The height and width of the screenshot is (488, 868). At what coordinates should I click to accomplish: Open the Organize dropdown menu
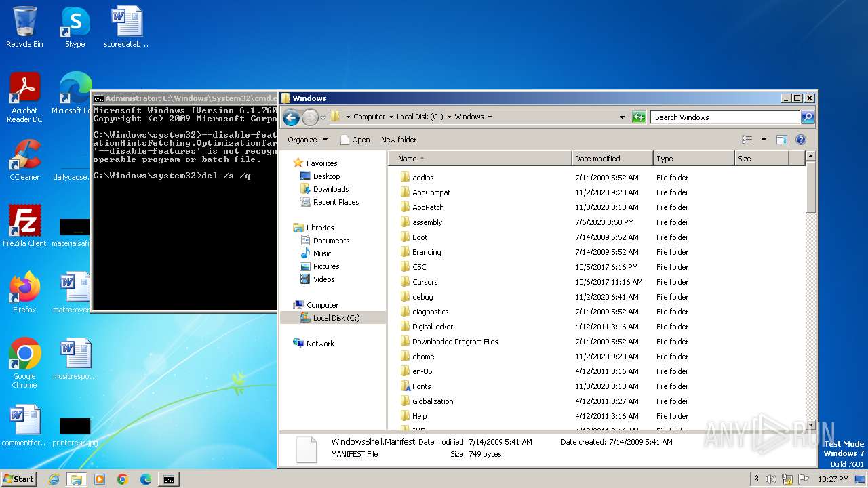[307, 140]
